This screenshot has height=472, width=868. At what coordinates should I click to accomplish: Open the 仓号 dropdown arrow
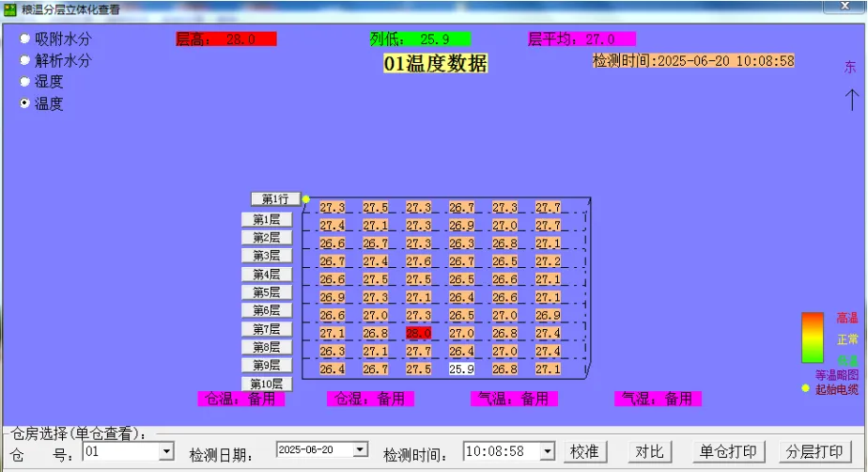[165, 451]
